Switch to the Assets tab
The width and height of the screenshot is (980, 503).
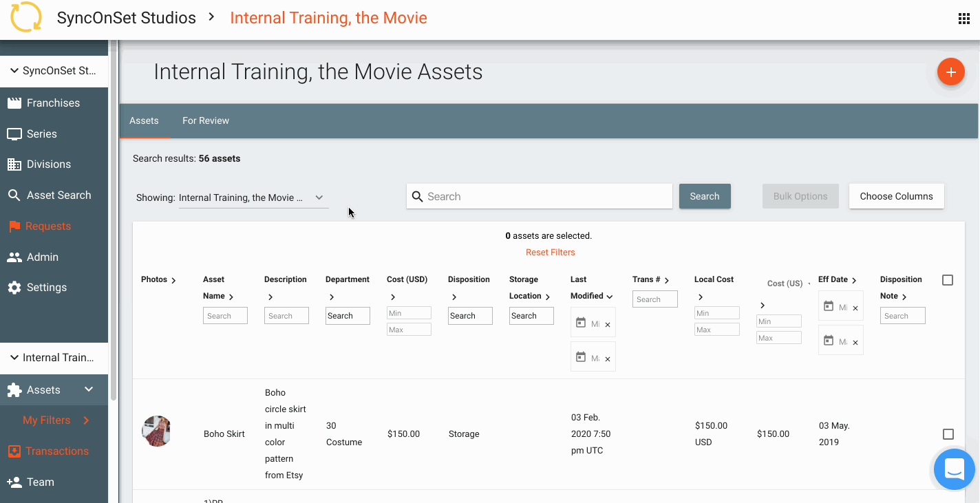[144, 121]
